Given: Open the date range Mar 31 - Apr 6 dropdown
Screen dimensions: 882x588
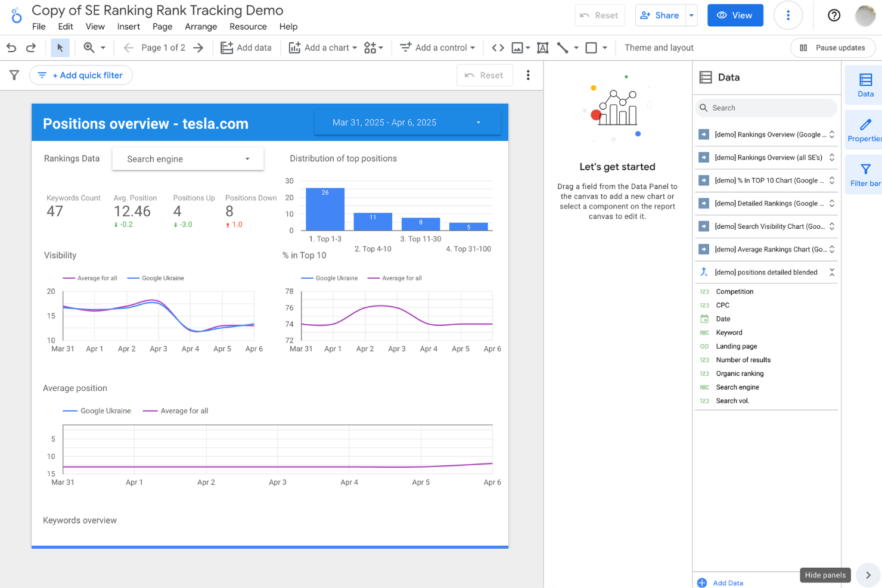Looking at the screenshot, I should (408, 122).
